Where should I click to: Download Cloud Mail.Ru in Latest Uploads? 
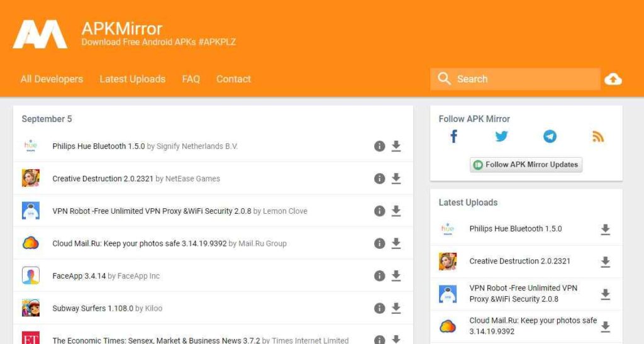pos(606,327)
